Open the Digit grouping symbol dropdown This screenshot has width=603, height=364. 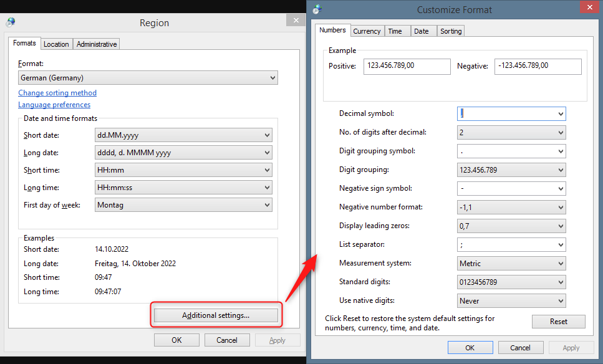click(511, 151)
